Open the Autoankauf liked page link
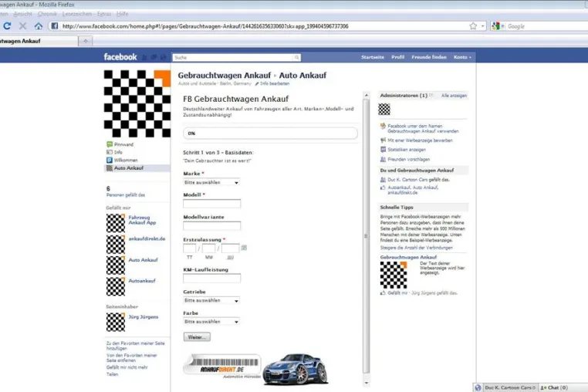The width and height of the screenshot is (588, 392). [x=142, y=281]
